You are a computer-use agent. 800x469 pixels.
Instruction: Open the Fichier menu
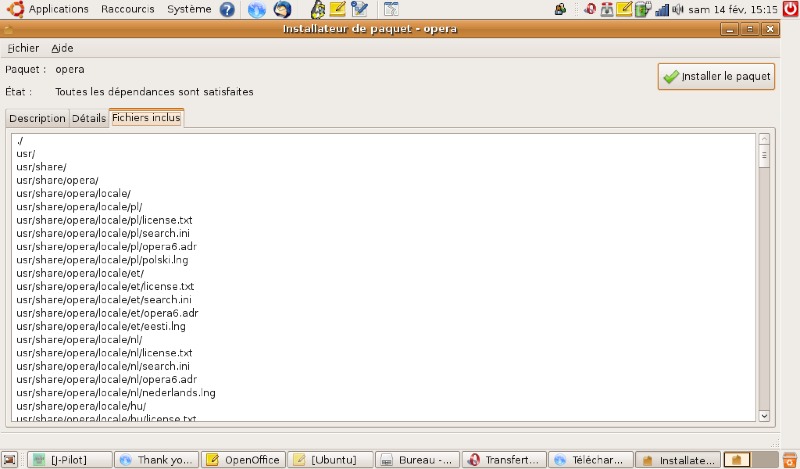(x=23, y=48)
